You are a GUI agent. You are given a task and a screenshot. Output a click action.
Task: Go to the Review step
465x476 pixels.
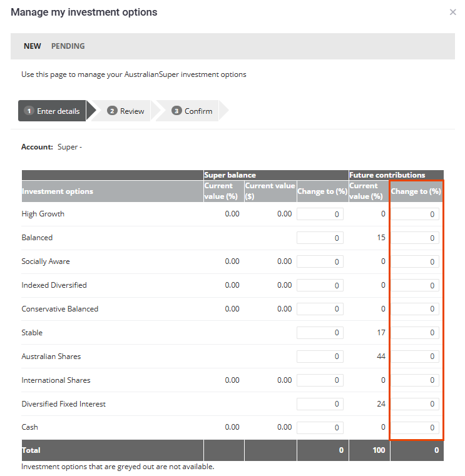(x=126, y=111)
